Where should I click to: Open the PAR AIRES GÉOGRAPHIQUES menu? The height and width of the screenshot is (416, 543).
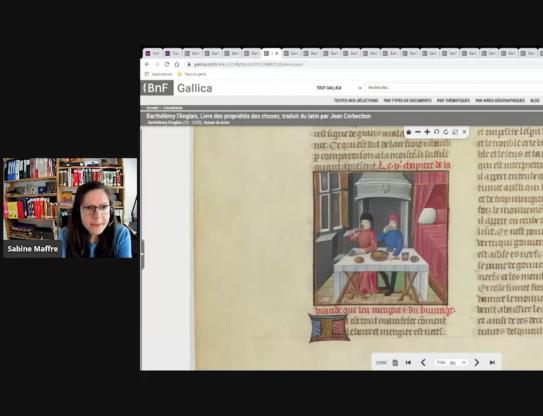(500, 100)
